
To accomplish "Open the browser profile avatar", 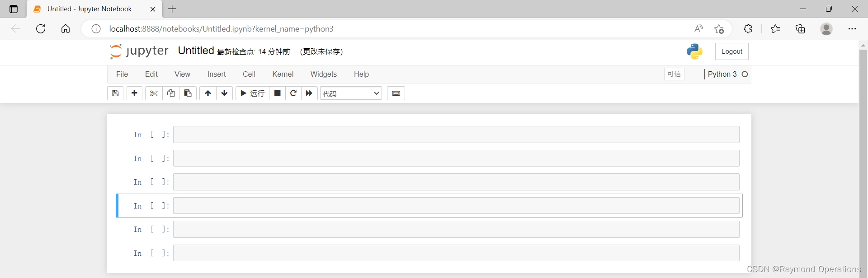I will tap(826, 29).
